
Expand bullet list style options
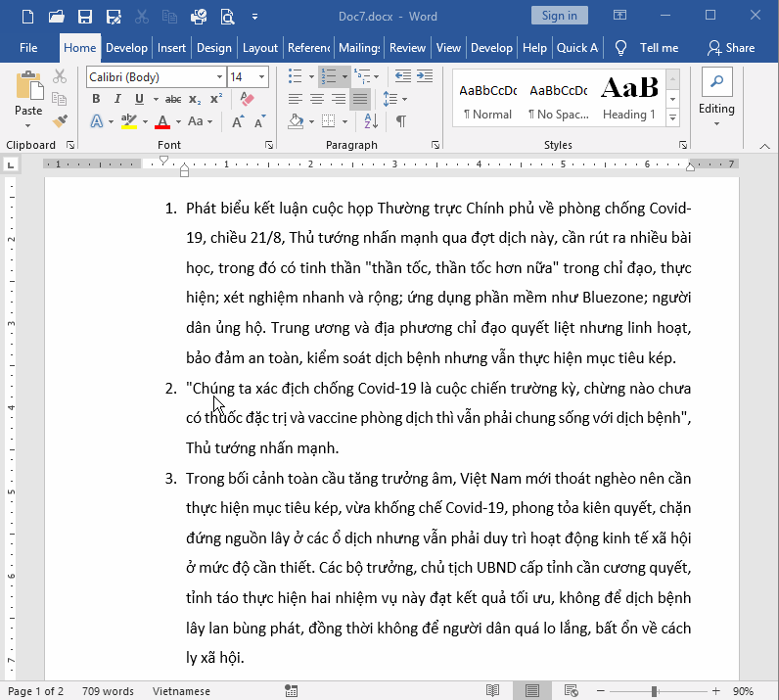tap(311, 76)
